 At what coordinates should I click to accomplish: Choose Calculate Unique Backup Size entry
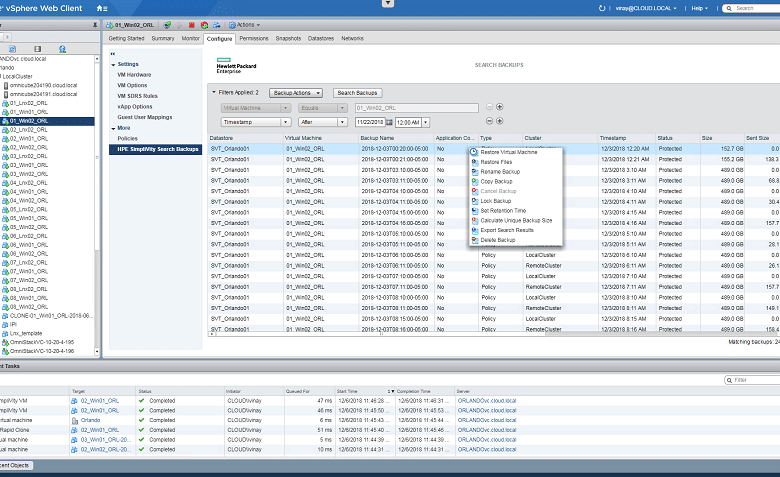[x=515, y=220]
